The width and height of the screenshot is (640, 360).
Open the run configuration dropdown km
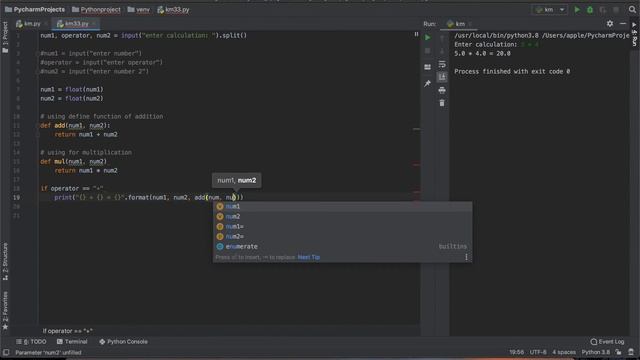click(x=550, y=9)
